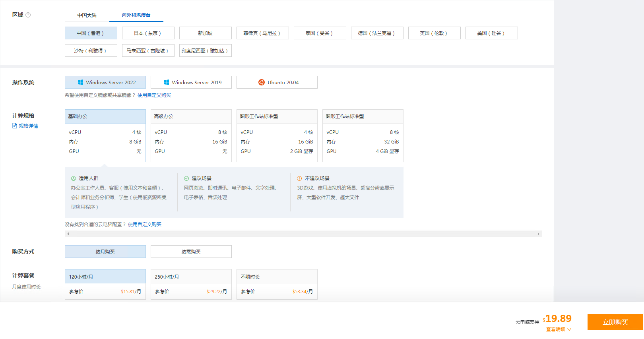Select 按月购买 purchase method
The width and height of the screenshot is (644, 339).
coord(105,252)
